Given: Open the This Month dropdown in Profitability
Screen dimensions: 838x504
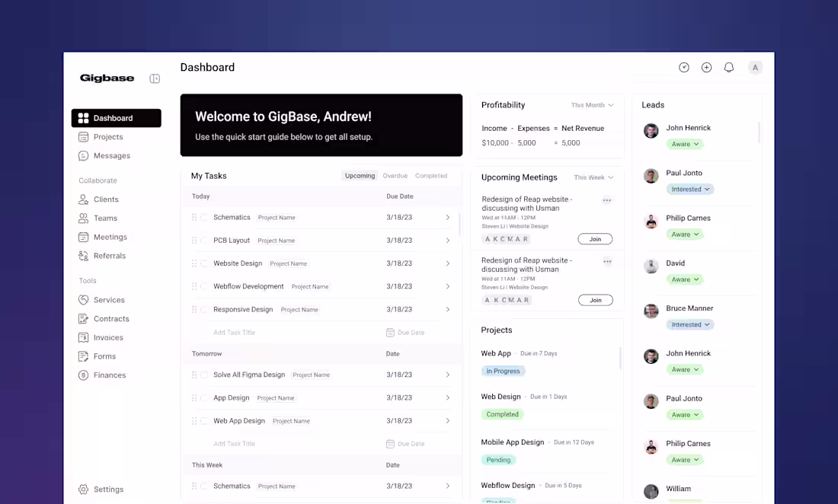Looking at the screenshot, I should click(x=593, y=105).
